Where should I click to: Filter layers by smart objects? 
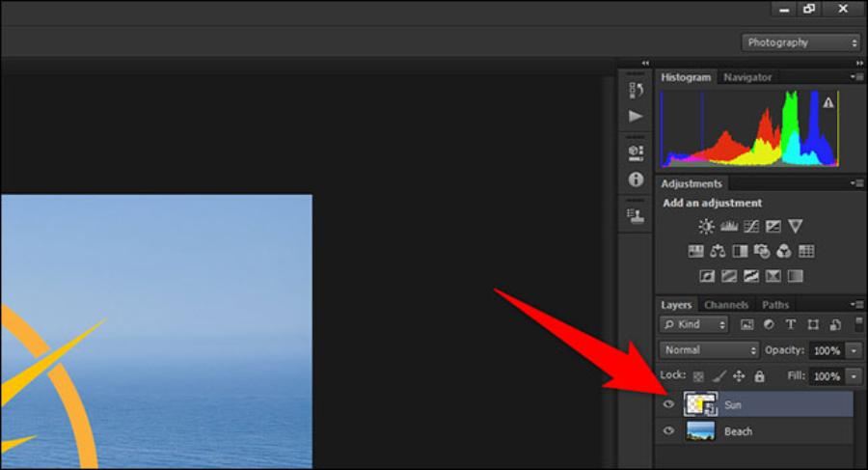coord(835,325)
